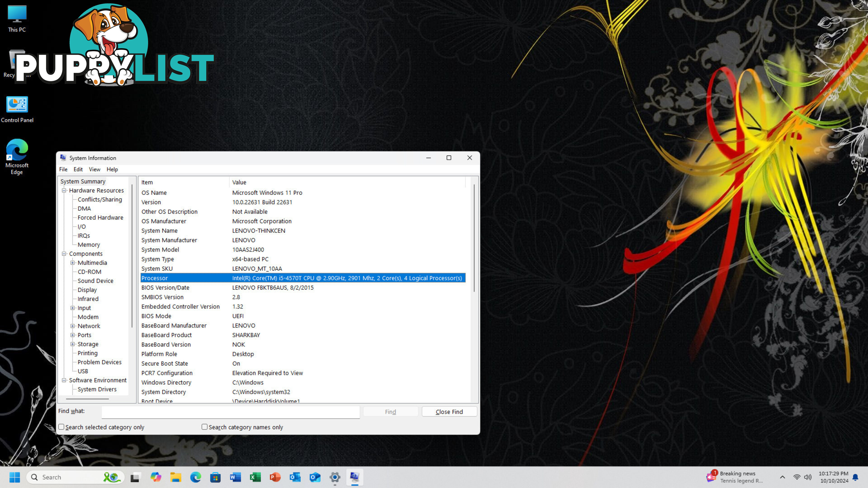Image resolution: width=868 pixels, height=488 pixels.
Task: Collapse the Components tree node
Action: [x=64, y=253]
